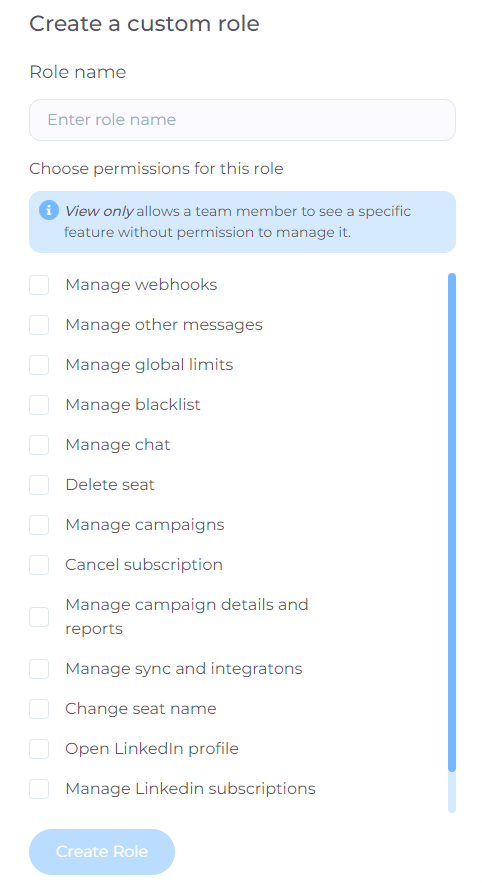Tick the Change seat name checkbox
503x883 pixels.
(x=39, y=709)
